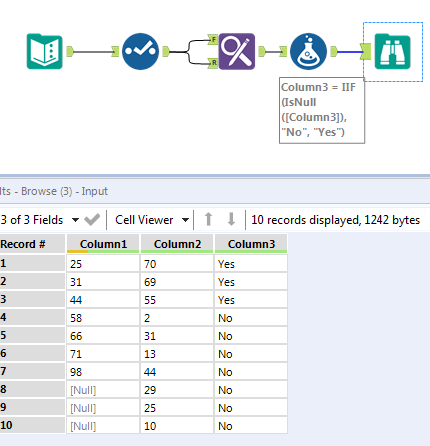Click Column2 cell with value 55
Viewport: 430px width, 446px height.
tap(177, 300)
